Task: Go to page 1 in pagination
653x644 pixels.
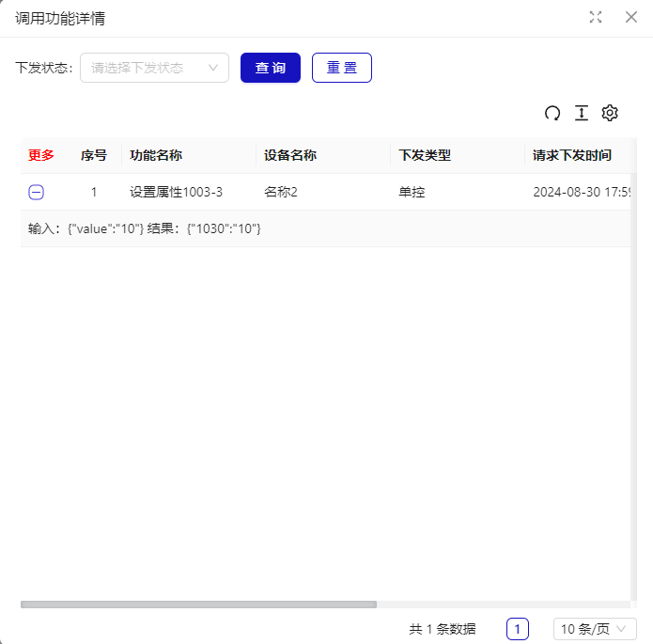Action: point(518,629)
